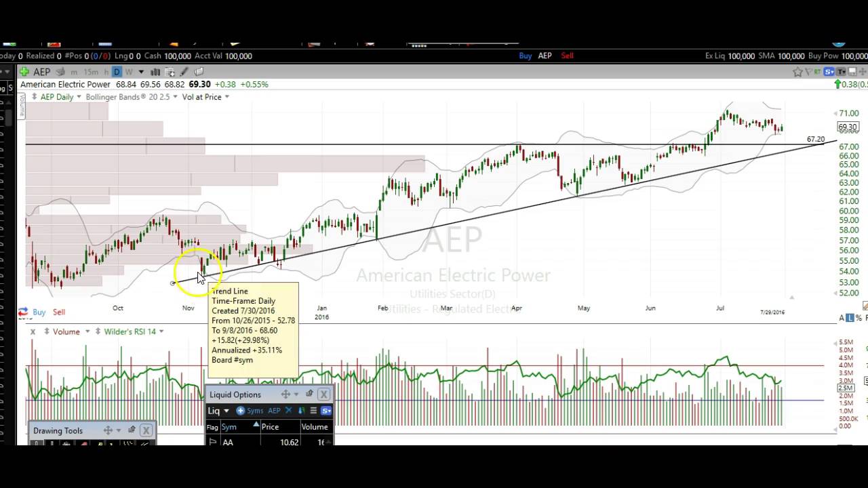Sort by the Sym column header
868x488 pixels.
point(240,427)
